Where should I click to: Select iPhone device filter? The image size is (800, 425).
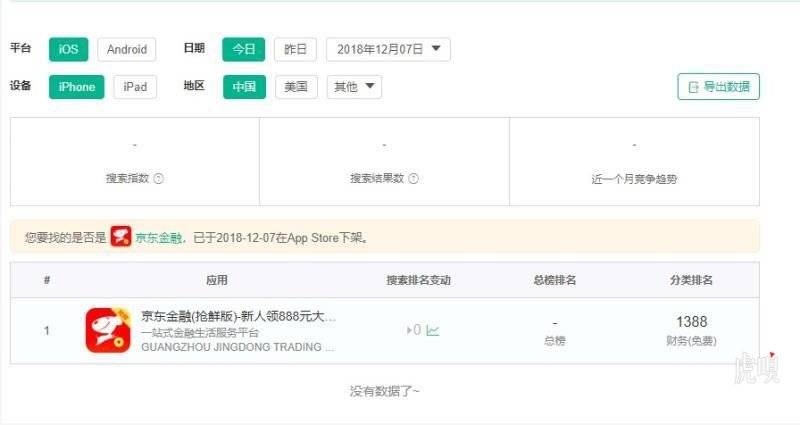77,87
